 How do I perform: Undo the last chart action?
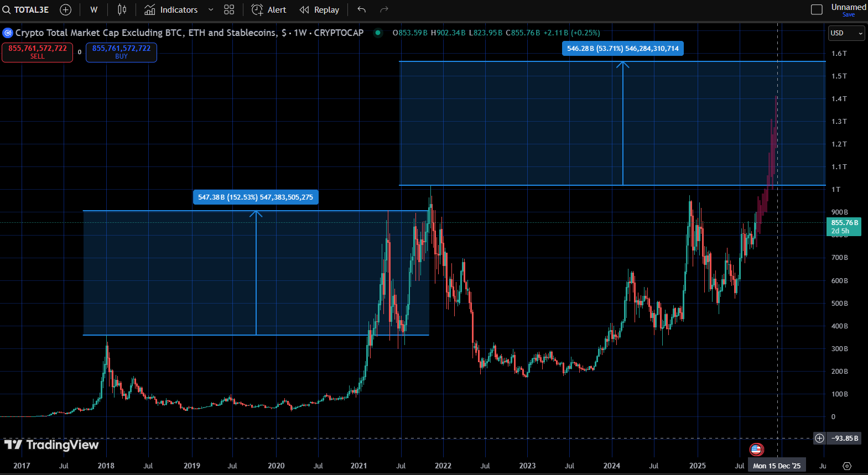(x=362, y=10)
